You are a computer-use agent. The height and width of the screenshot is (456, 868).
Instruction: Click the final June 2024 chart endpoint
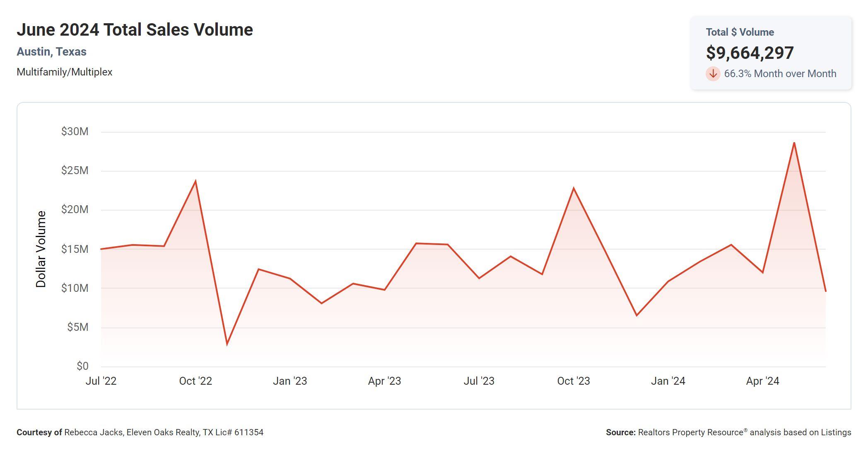(x=825, y=291)
